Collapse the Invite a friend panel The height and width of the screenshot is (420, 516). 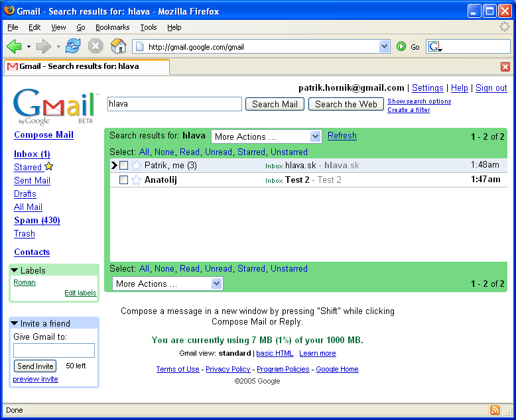point(15,324)
